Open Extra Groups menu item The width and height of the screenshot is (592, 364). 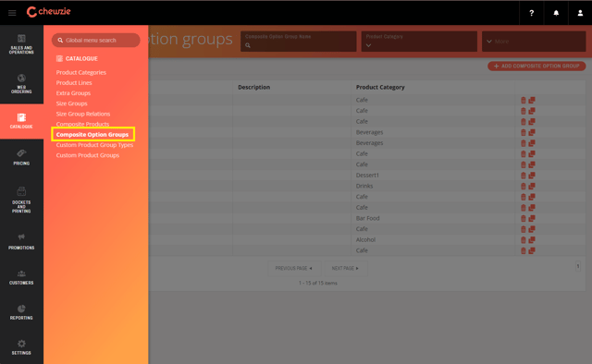tap(73, 93)
